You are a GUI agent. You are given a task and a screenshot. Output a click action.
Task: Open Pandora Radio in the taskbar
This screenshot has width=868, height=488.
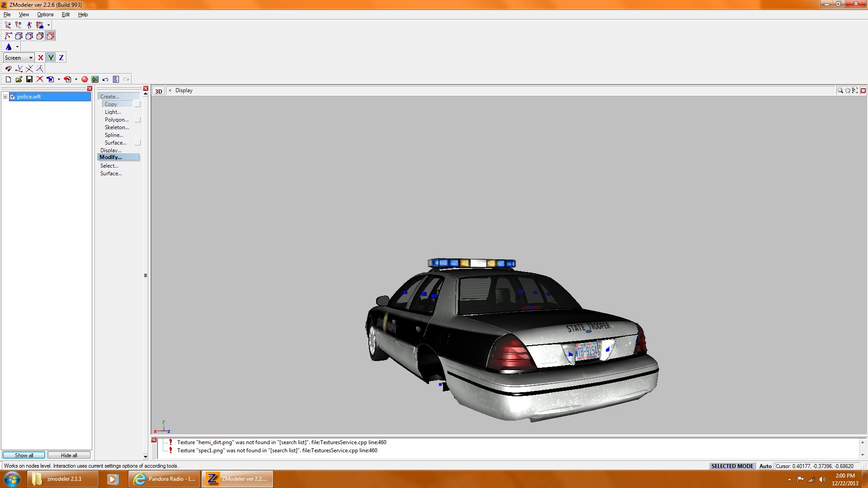point(165,479)
